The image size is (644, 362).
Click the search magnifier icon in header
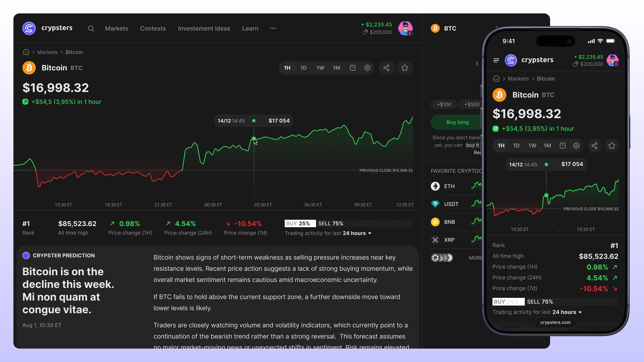tap(91, 28)
